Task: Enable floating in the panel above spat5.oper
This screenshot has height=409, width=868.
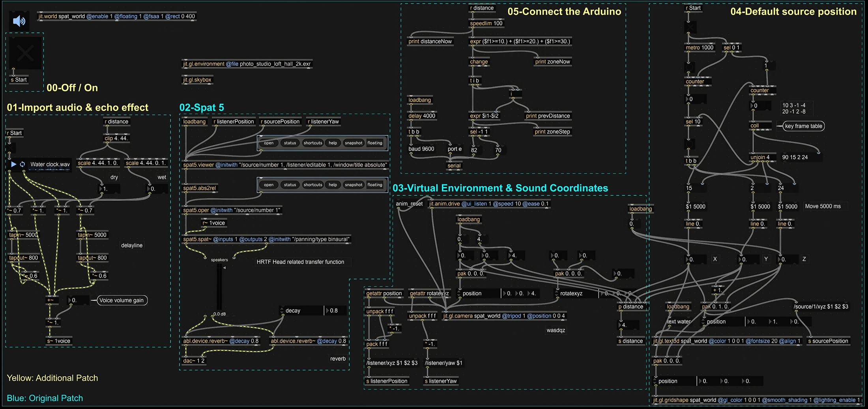Action: click(x=374, y=185)
